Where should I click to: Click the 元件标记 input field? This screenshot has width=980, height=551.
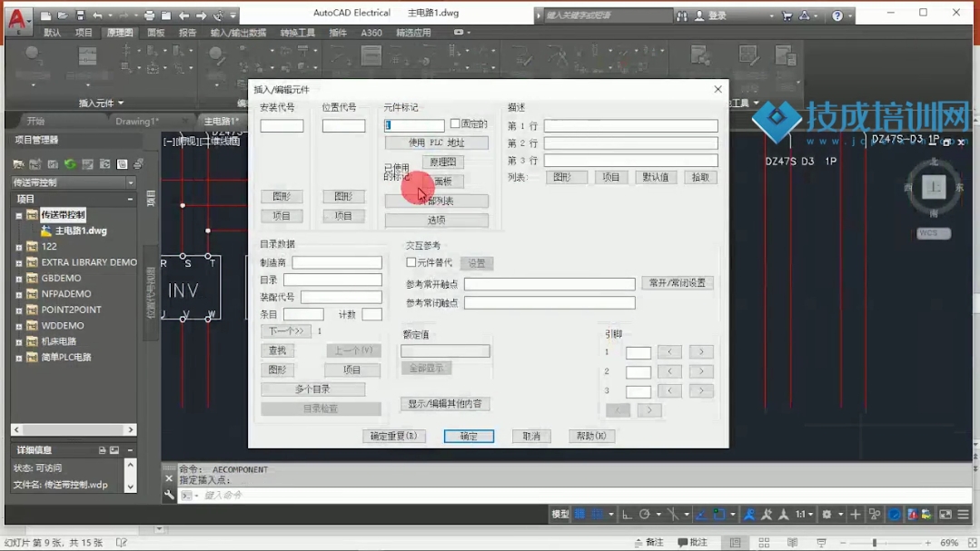tap(414, 125)
